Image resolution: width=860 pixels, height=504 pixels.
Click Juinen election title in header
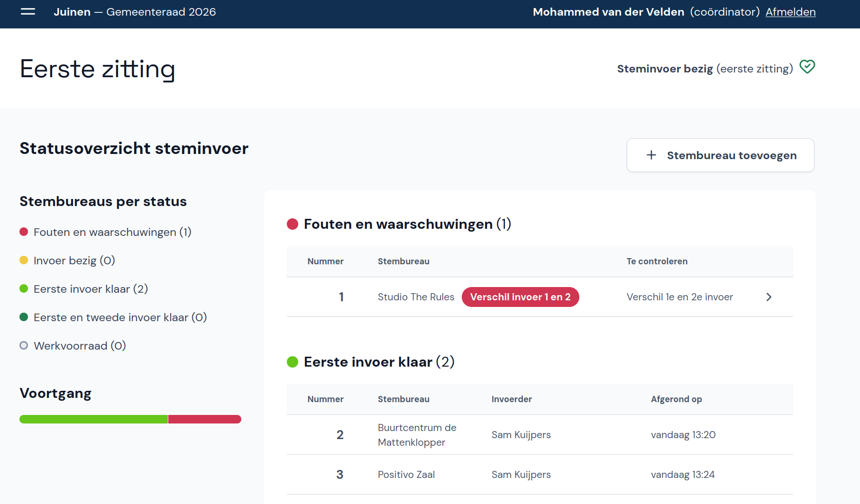[x=135, y=12]
